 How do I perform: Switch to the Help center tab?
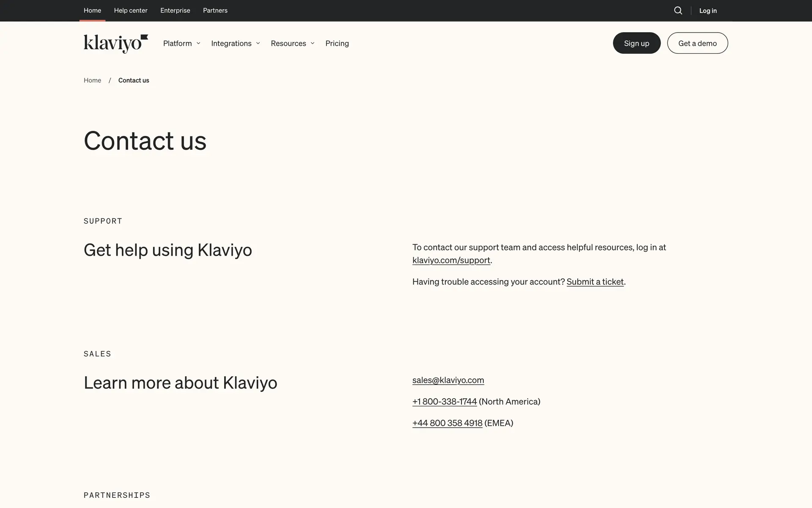pos(131,11)
